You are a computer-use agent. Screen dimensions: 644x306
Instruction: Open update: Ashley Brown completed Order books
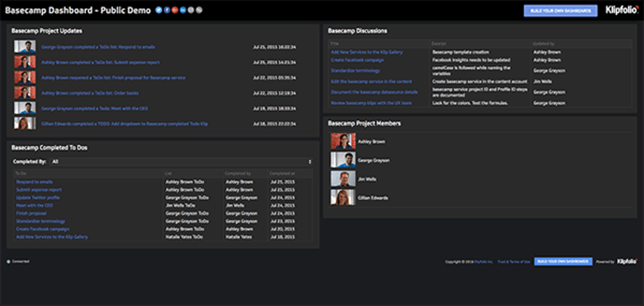[90, 93]
